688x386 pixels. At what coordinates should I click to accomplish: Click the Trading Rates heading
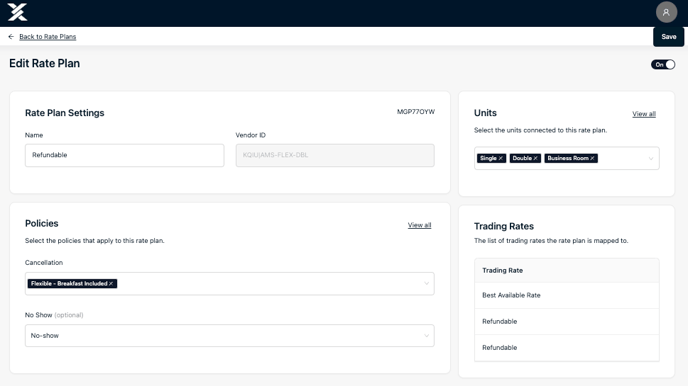504,226
